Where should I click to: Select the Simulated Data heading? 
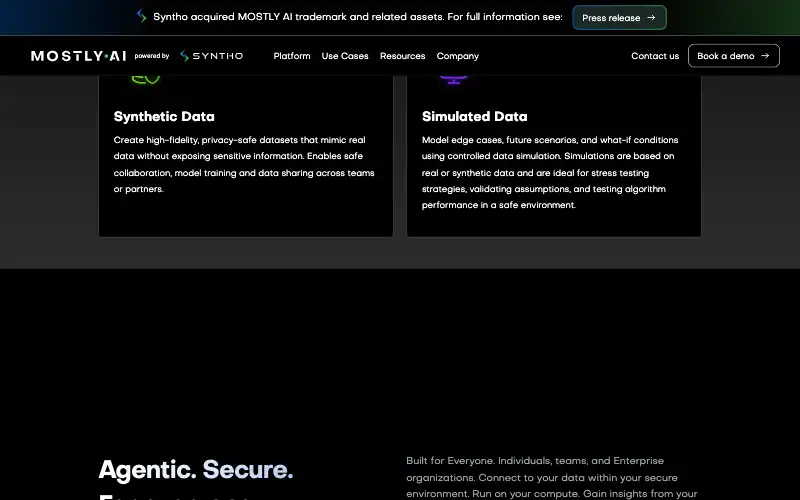click(474, 117)
